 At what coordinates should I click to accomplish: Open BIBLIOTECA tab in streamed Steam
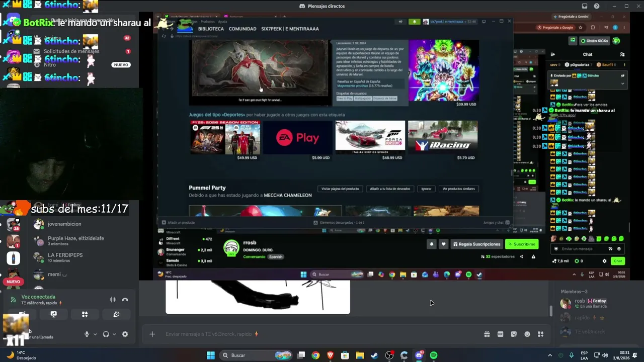(211, 29)
